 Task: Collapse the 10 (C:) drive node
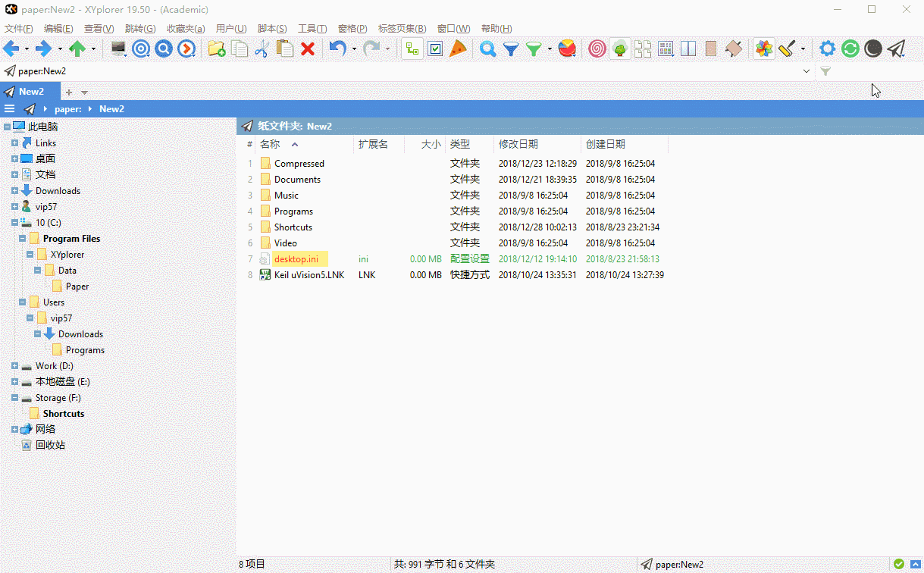pos(14,222)
